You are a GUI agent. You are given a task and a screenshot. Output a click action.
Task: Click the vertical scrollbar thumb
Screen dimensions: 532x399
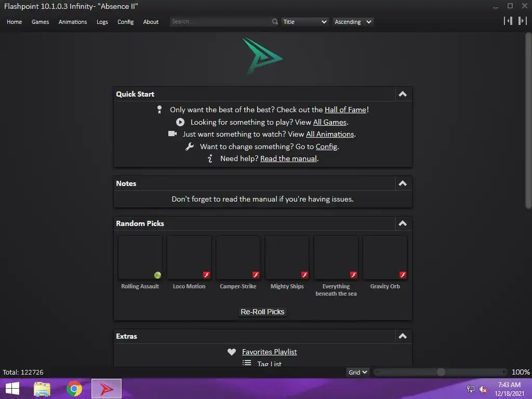coord(528,121)
